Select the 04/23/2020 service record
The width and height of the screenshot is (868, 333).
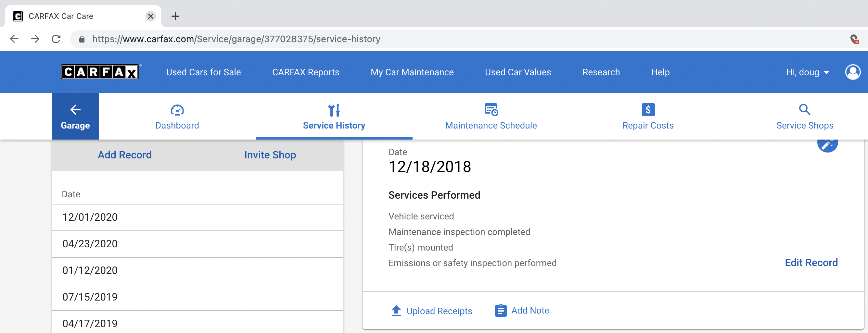(198, 244)
